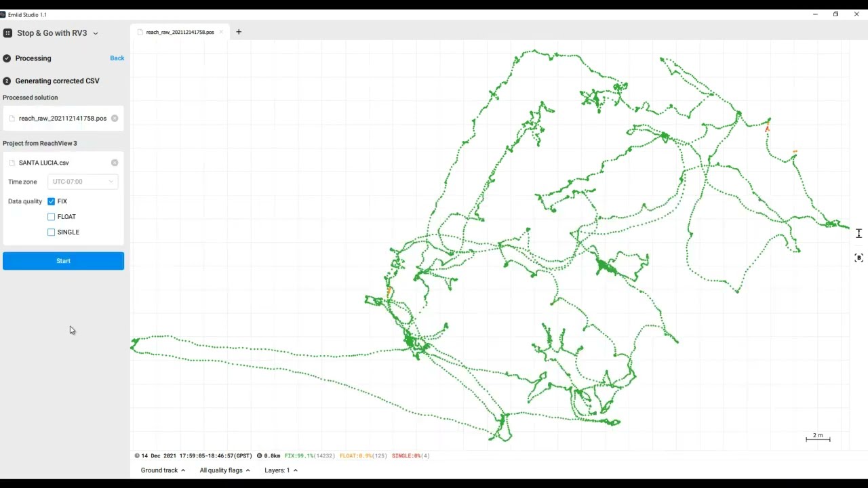Go back with the Back link
Screen dimensions: 868x488
(x=117, y=58)
